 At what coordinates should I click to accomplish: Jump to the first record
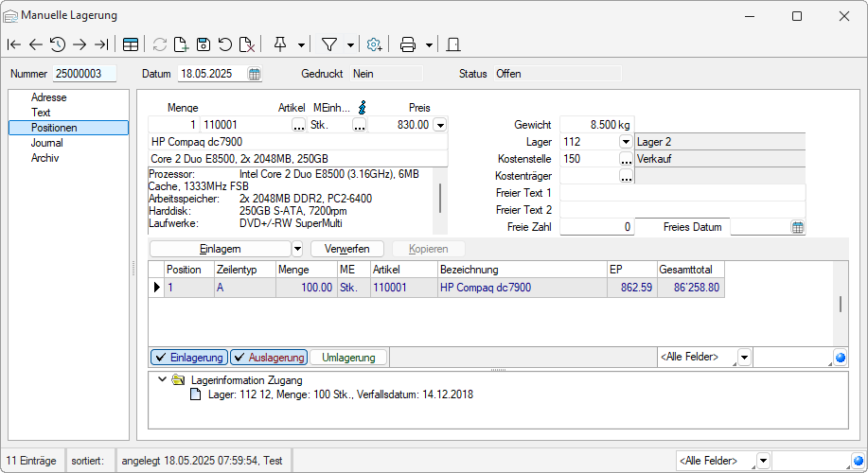14,44
